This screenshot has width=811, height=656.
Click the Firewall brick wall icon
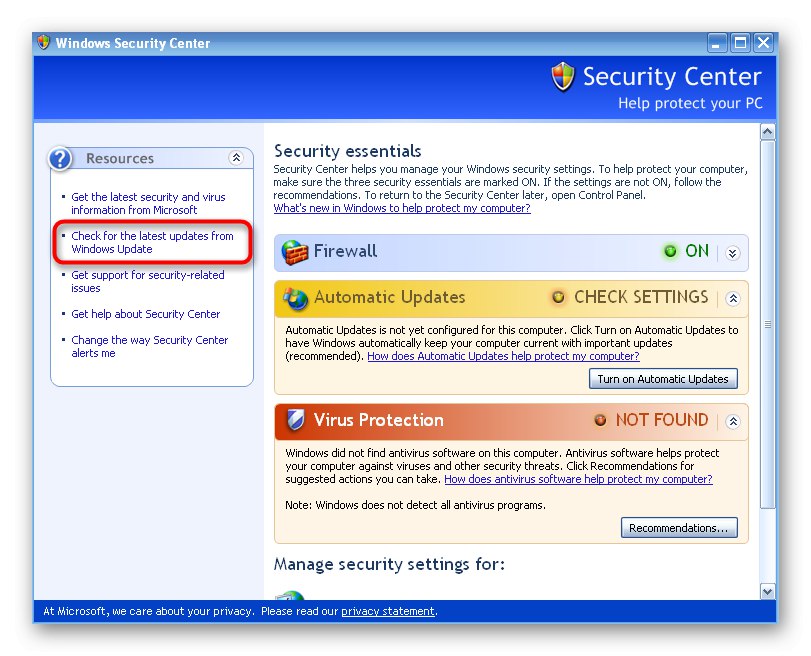[x=295, y=252]
